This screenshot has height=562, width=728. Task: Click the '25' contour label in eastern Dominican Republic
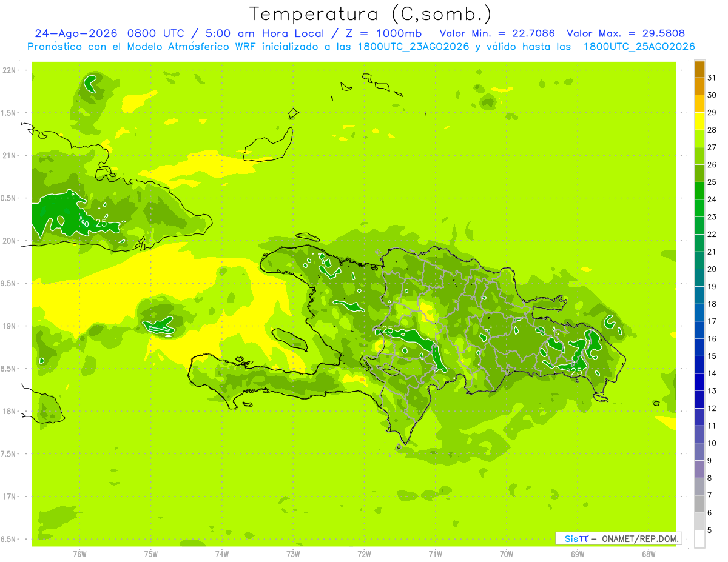click(x=577, y=372)
